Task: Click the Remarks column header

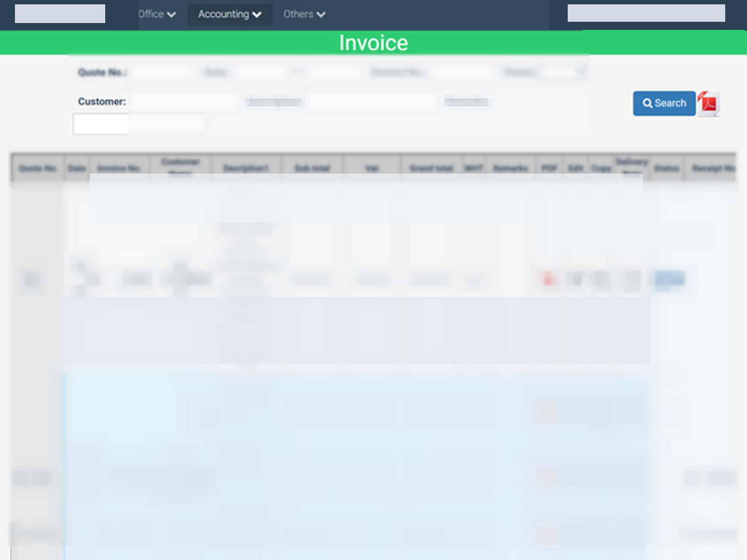Action: (x=510, y=168)
